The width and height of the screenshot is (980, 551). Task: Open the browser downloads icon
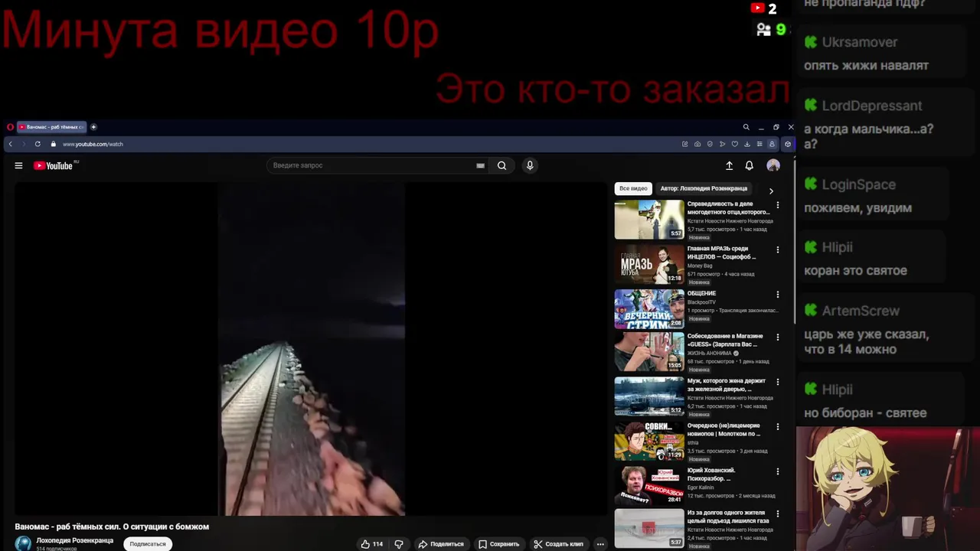tap(747, 144)
